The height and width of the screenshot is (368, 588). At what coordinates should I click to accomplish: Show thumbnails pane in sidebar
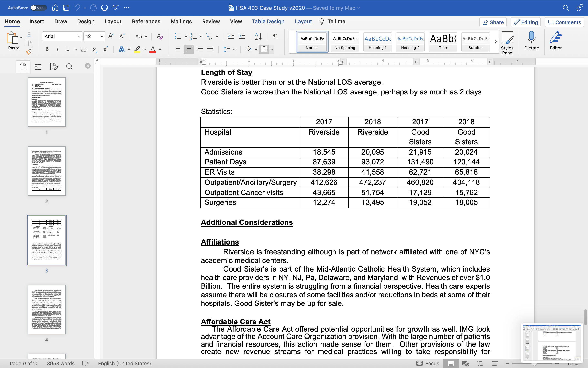pos(23,66)
